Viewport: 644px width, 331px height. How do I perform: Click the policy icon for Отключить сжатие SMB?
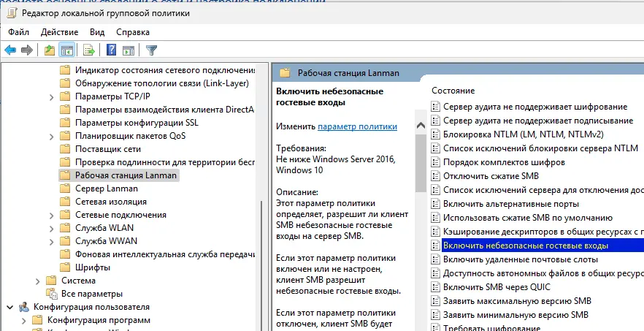point(435,176)
